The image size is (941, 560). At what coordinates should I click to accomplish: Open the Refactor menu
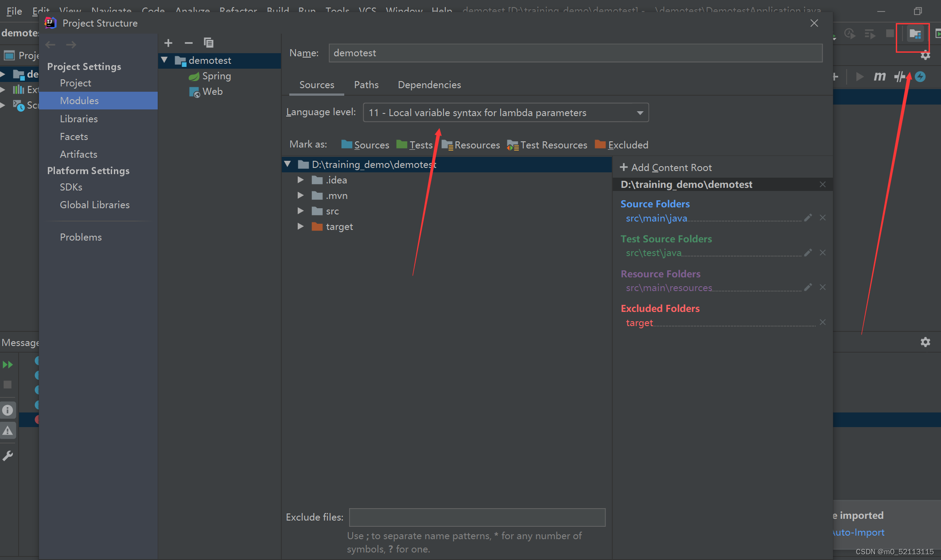coord(238,11)
